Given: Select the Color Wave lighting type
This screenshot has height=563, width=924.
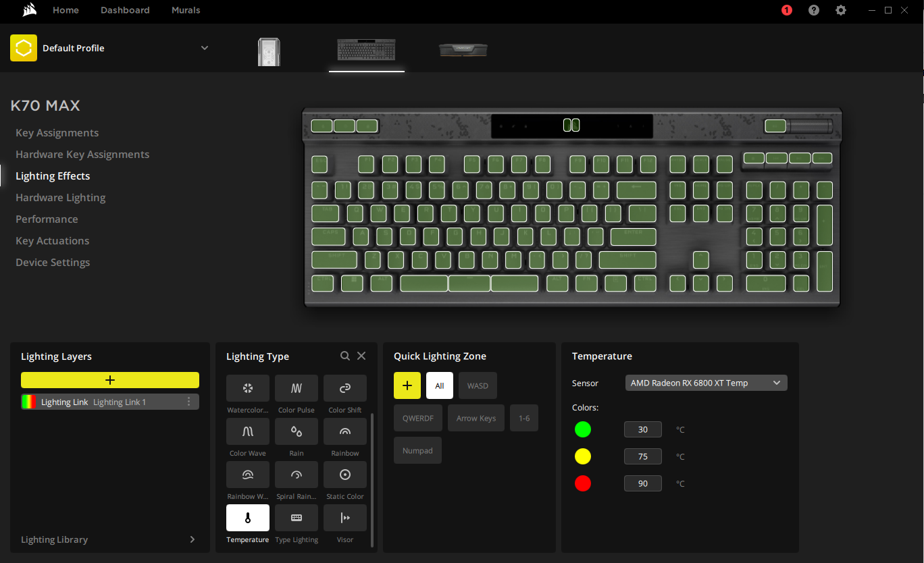Looking at the screenshot, I should (x=248, y=431).
